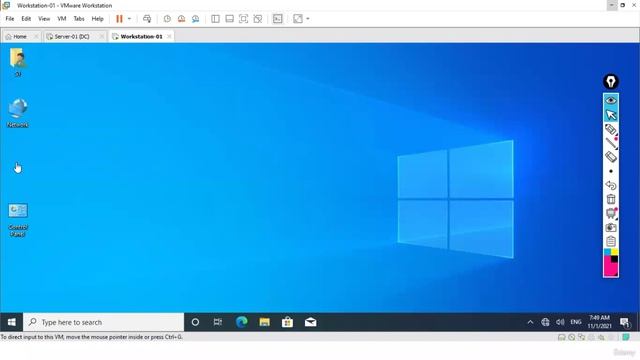Open the View menu
The image size is (640, 360).
44,19
